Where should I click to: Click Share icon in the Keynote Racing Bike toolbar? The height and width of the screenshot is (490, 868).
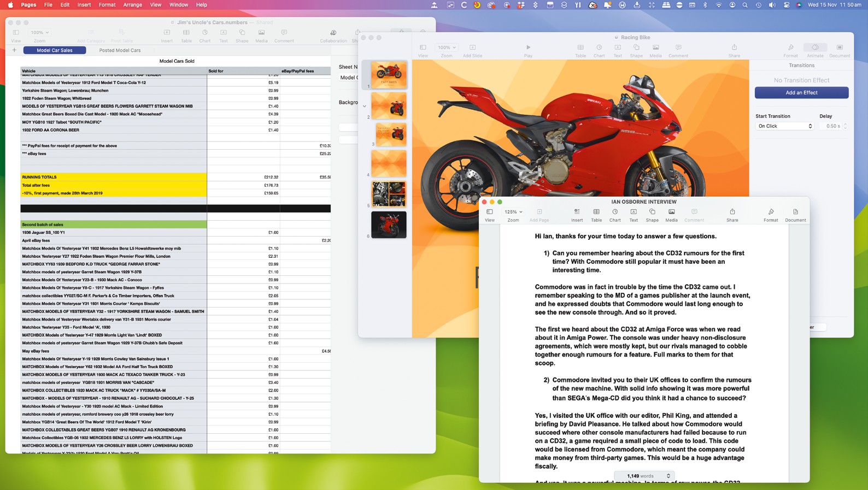[x=734, y=50]
